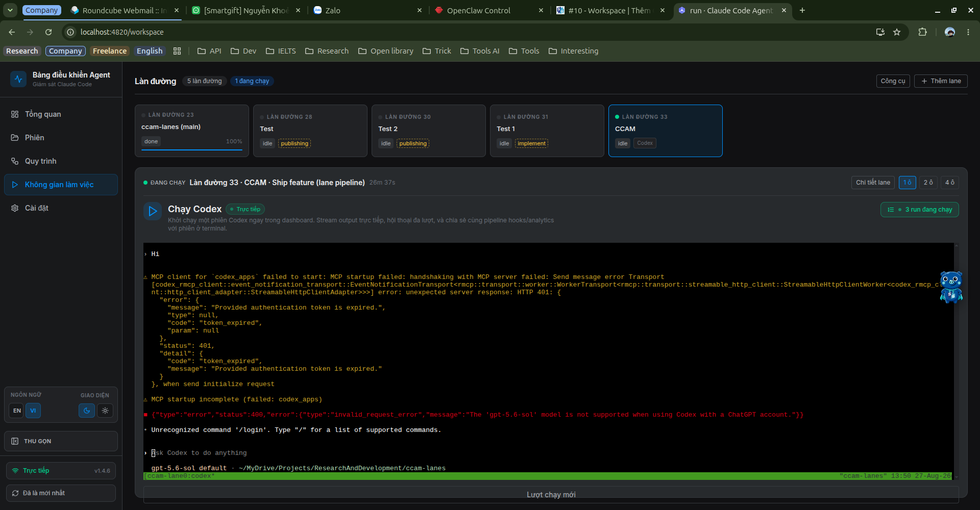Click the Bảng điều khiển Agent logo icon

pyautogui.click(x=18, y=79)
